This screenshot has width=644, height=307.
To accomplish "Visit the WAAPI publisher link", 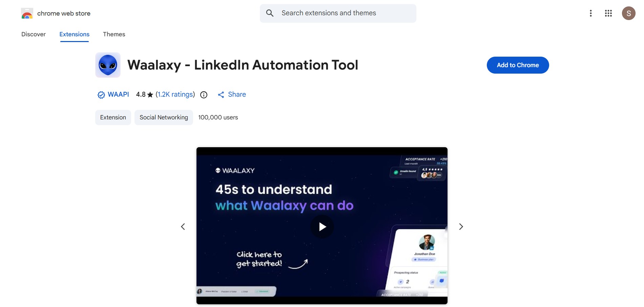I will click(x=118, y=95).
